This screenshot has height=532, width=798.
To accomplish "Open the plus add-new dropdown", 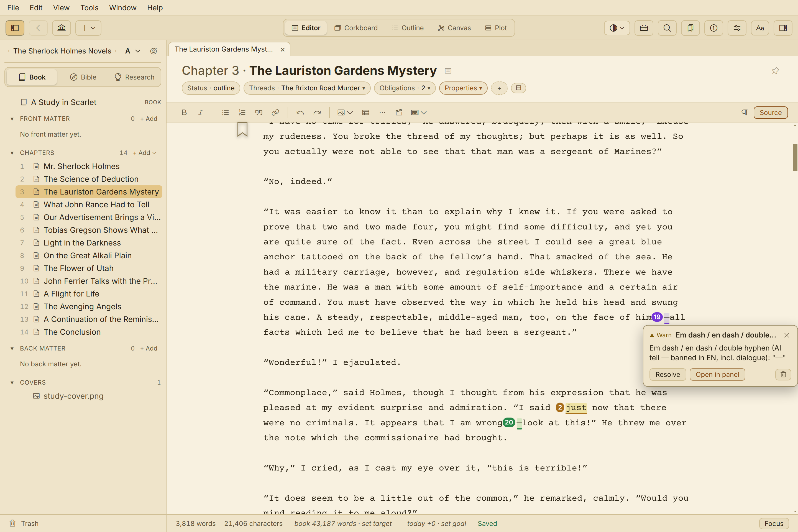I will click(88, 28).
